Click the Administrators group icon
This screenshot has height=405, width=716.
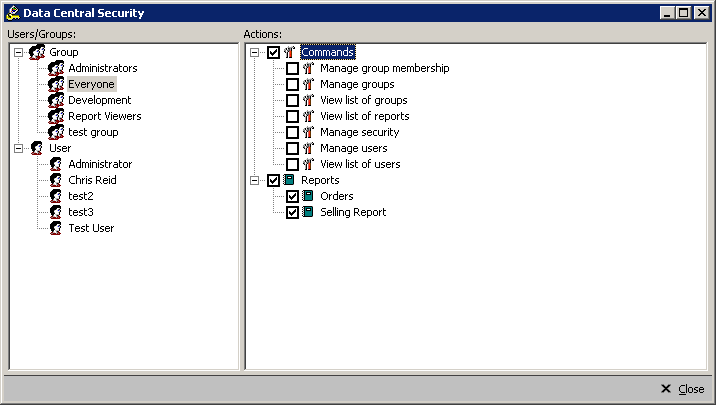coord(56,68)
